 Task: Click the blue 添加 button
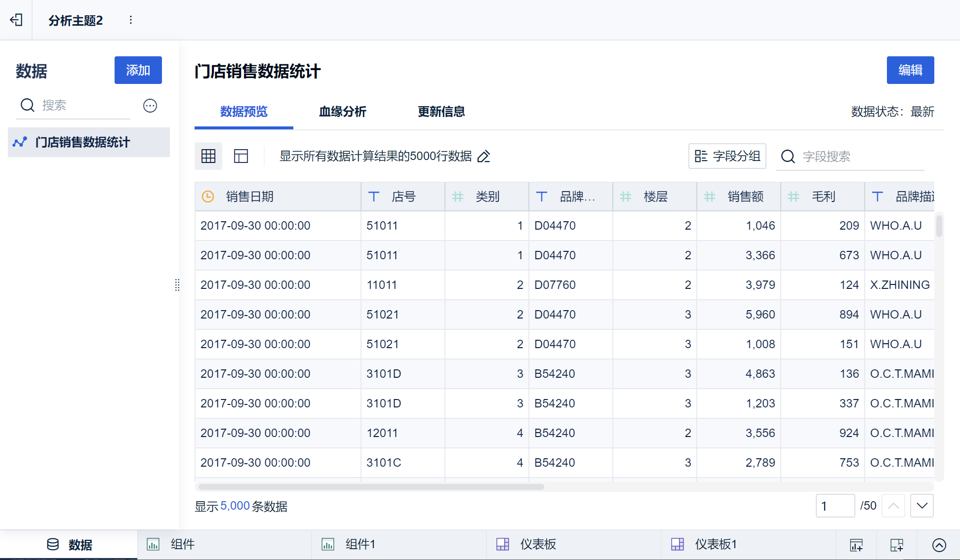138,70
